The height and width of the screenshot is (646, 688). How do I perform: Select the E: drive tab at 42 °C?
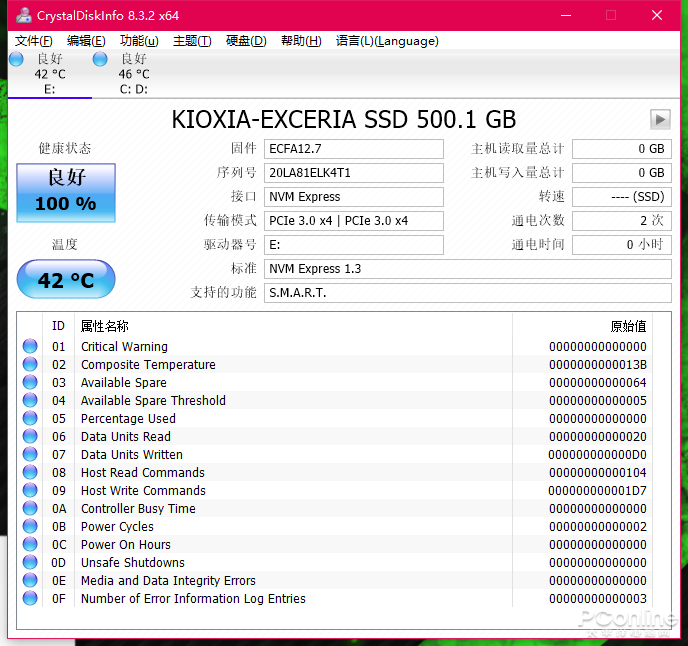click(x=49, y=74)
